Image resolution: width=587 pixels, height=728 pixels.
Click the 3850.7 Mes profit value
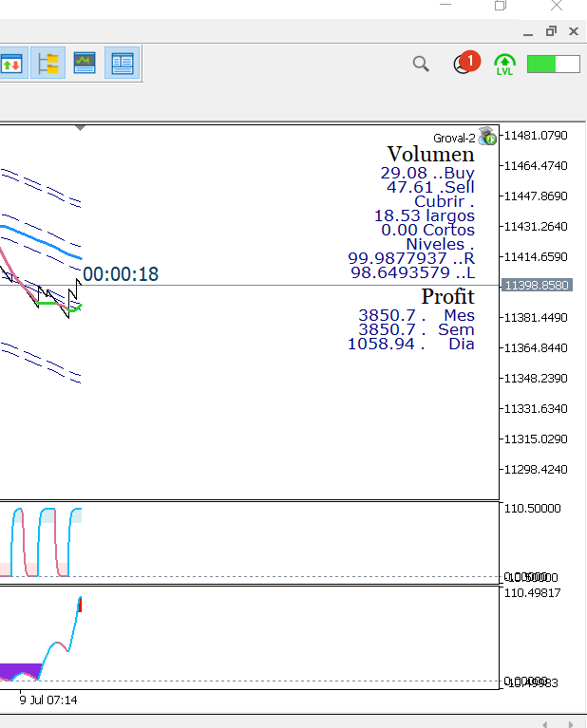coord(416,315)
